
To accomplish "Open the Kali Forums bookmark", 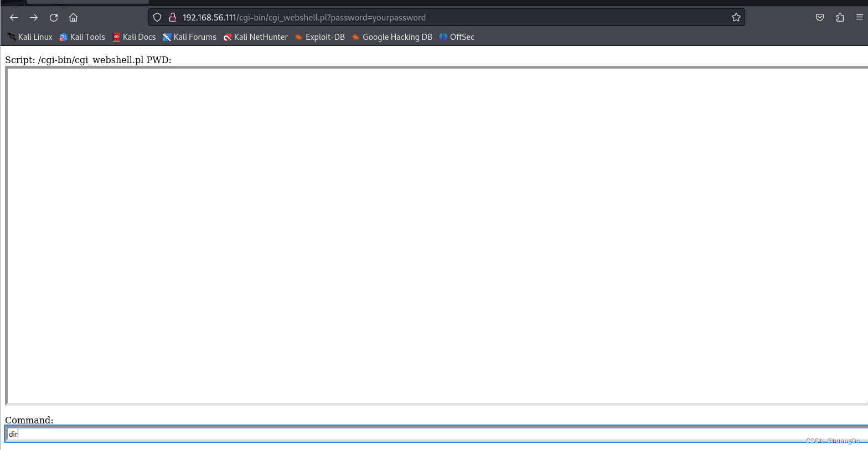I will click(189, 37).
